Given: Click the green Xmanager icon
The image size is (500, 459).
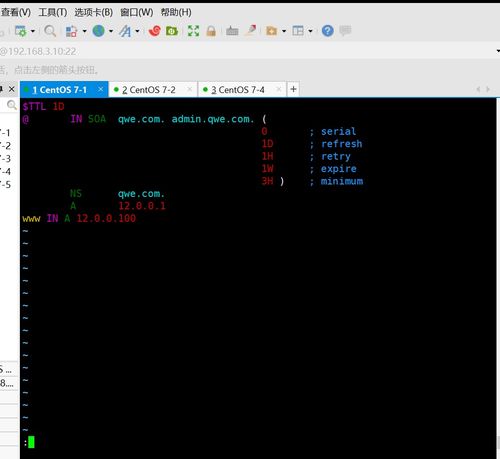Looking at the screenshot, I should [x=172, y=31].
